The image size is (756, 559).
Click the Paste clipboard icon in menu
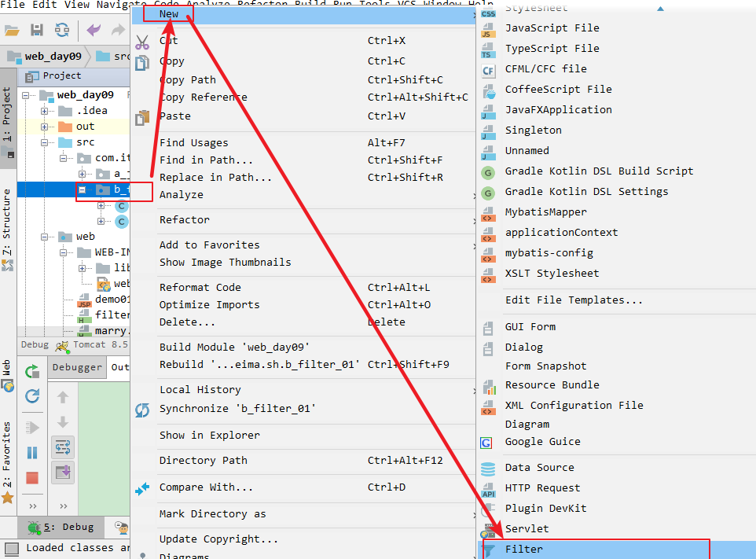click(x=142, y=118)
